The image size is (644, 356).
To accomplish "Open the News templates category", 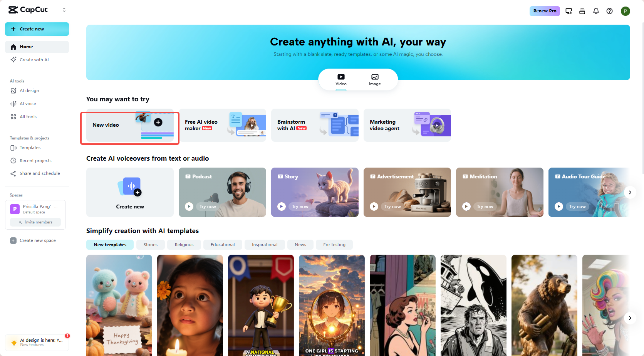I will 300,244.
